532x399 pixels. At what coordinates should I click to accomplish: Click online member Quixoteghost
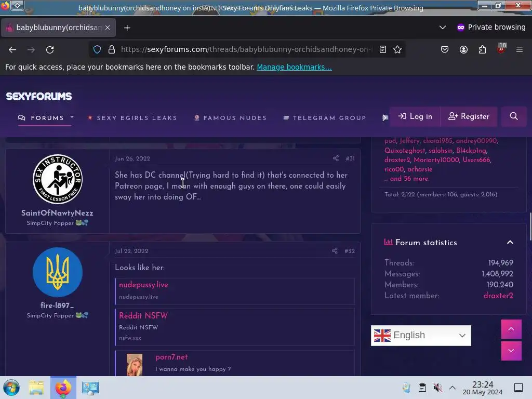[404, 150]
